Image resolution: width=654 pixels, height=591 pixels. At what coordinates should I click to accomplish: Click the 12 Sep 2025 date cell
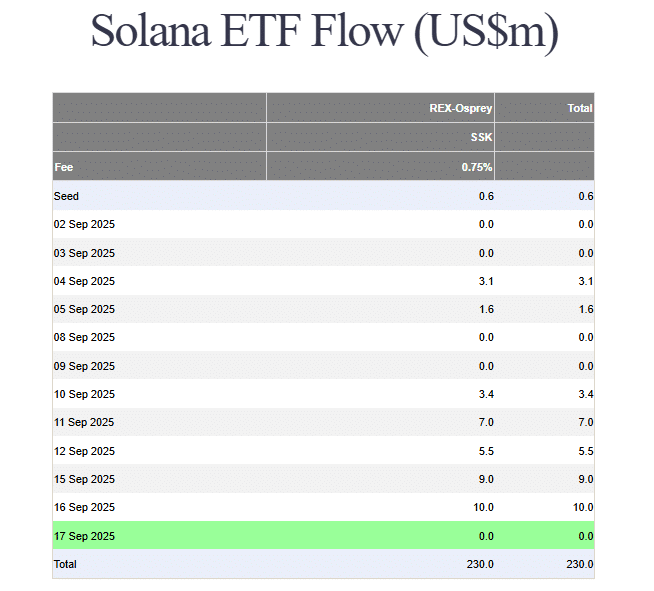pos(84,451)
